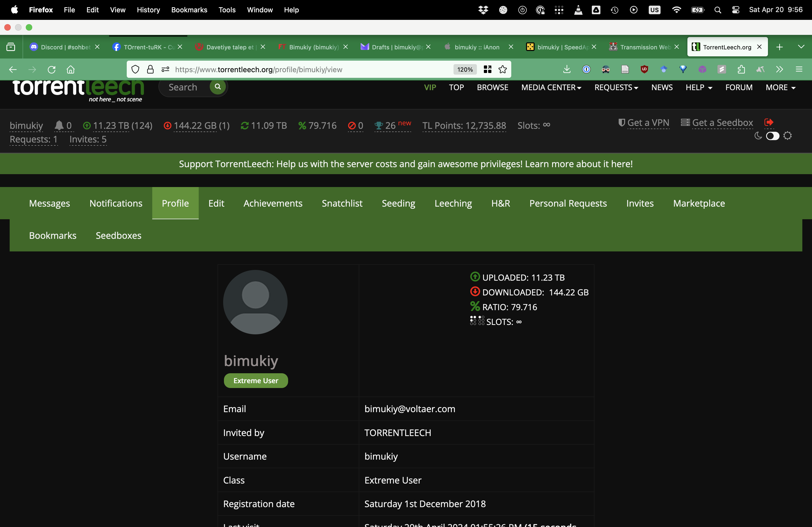Open the 1Password extension icon
This screenshot has height=527, width=812.
(x=586, y=69)
